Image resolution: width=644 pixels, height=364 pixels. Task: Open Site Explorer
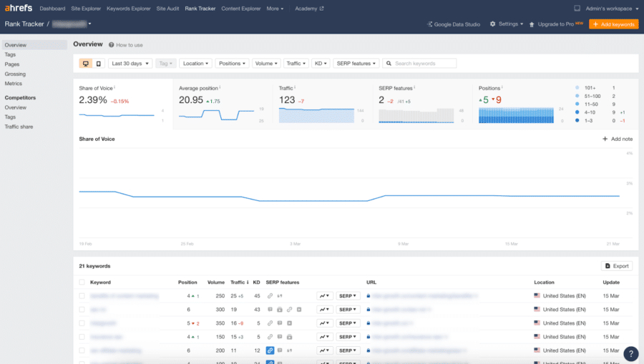click(86, 8)
